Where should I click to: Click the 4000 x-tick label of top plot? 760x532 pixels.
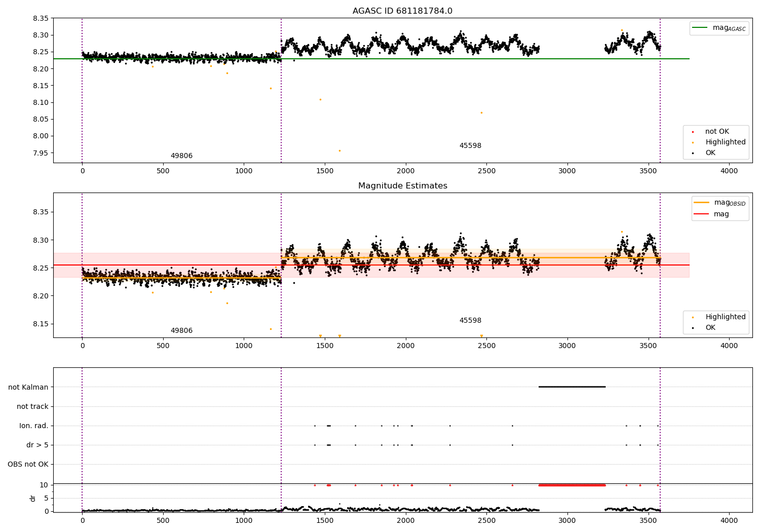point(729,171)
